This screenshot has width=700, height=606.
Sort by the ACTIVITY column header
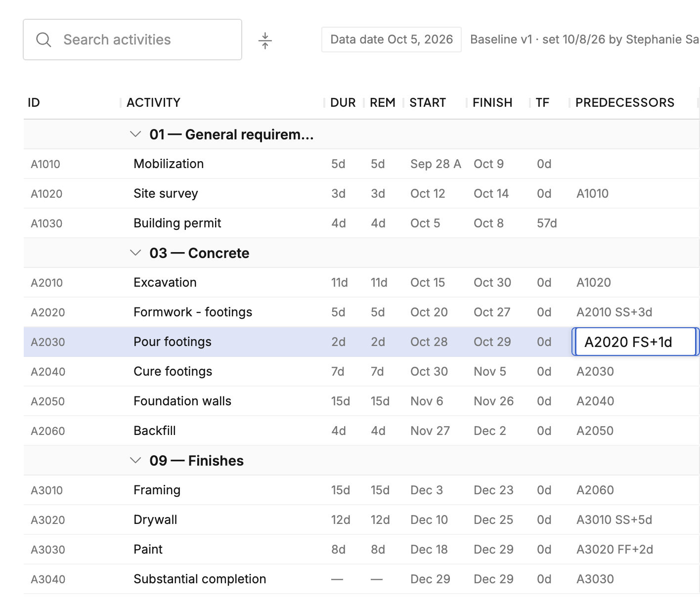153,102
